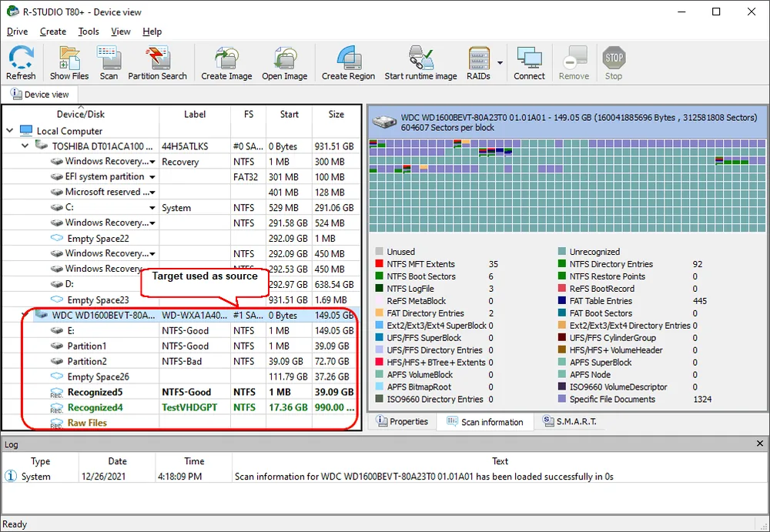Switch to the Properties tab
The height and width of the screenshot is (532, 770).
pos(402,421)
